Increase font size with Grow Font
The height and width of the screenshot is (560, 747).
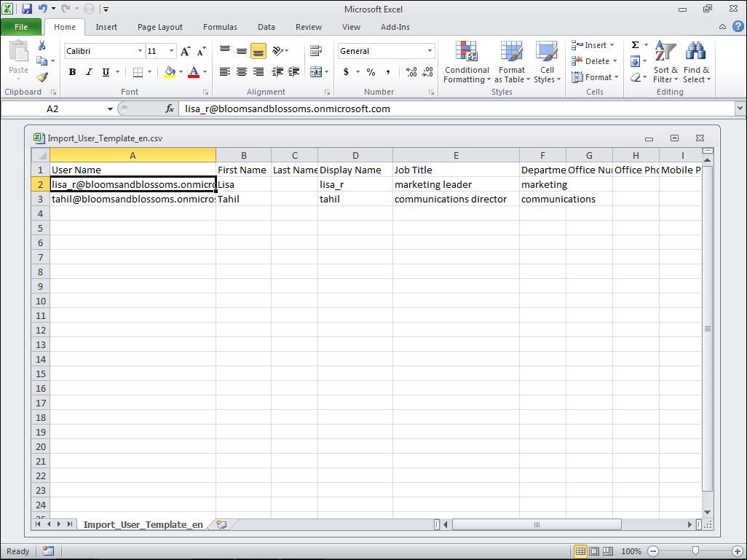click(186, 51)
